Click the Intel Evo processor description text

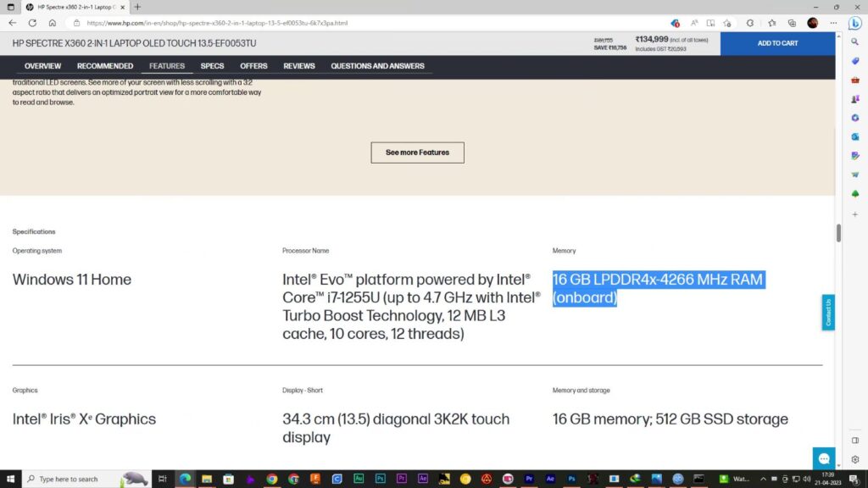point(411,307)
